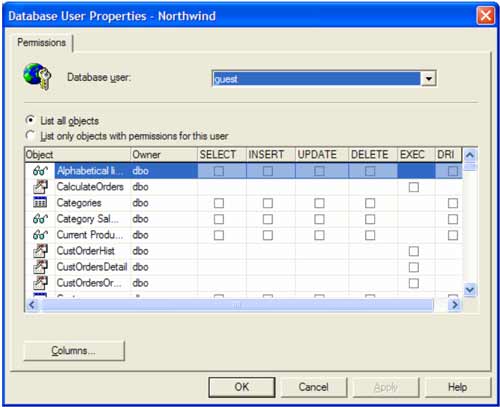The height and width of the screenshot is (407, 500).
Task: Check SELECT for Current Produ... view
Action: 219,235
